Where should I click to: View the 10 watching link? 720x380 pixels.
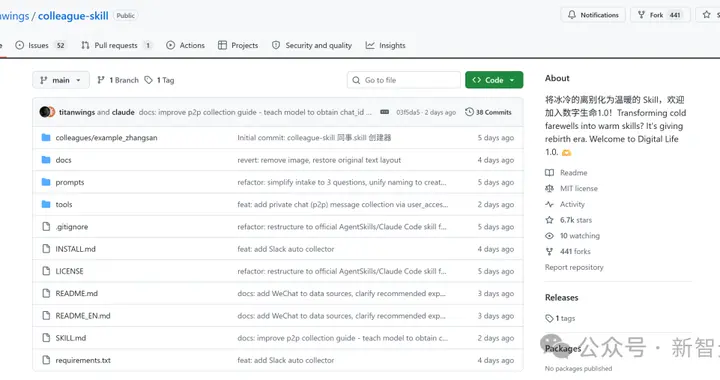pos(572,236)
